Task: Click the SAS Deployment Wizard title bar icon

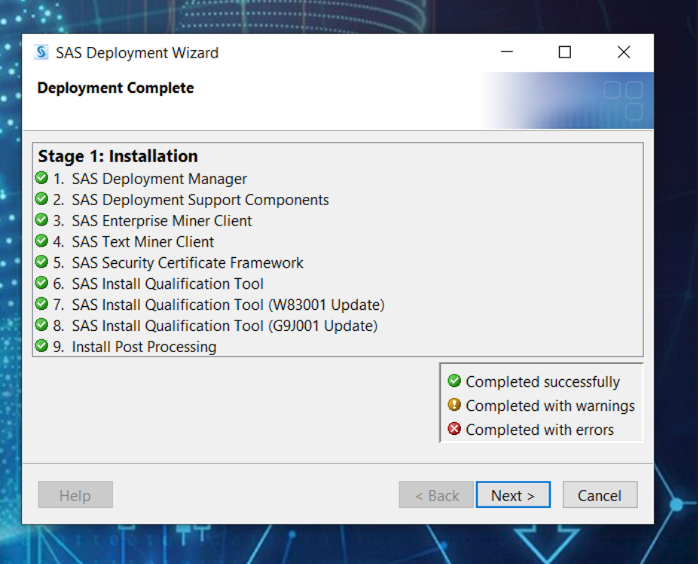Action: pyautogui.click(x=41, y=52)
